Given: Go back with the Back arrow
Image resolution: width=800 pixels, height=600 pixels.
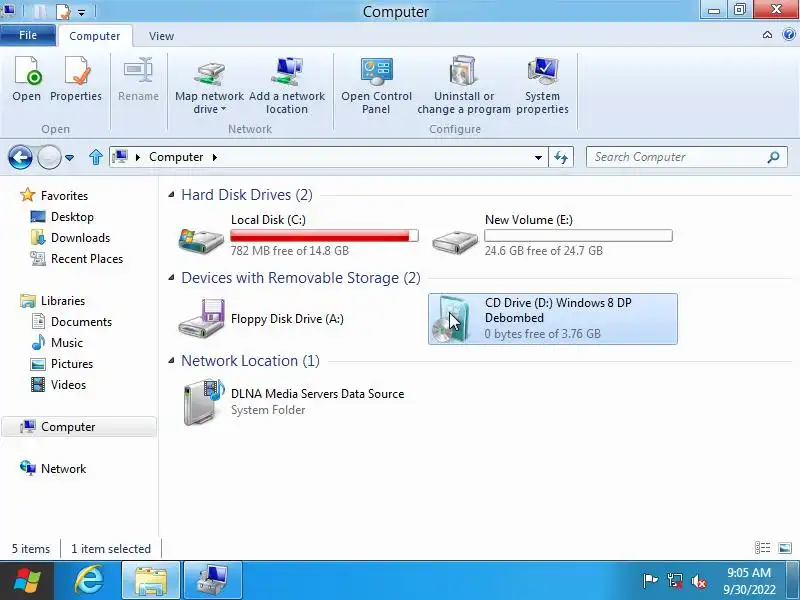Looking at the screenshot, I should 20,157.
